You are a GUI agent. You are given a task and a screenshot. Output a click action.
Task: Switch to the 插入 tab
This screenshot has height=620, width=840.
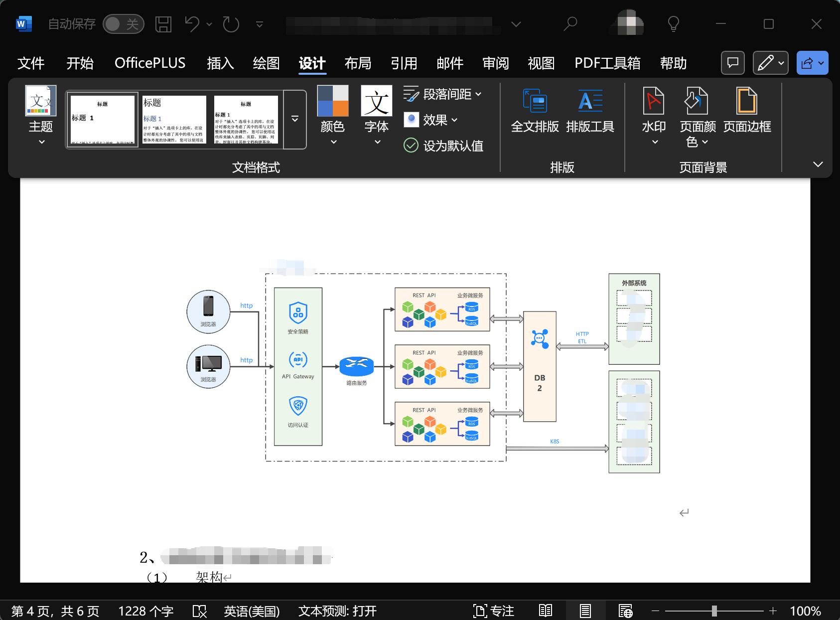click(x=220, y=63)
